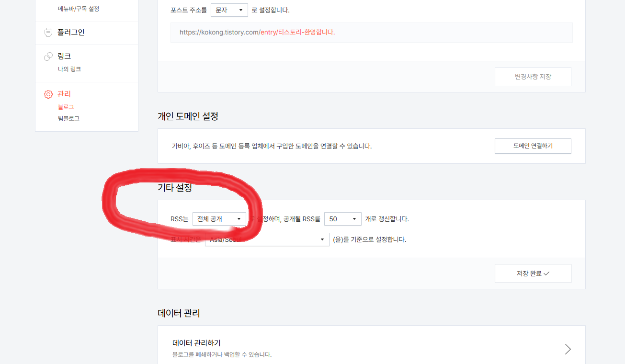Open 나의 링크 submenu item
Screen dimensions: 625x364
click(x=69, y=69)
